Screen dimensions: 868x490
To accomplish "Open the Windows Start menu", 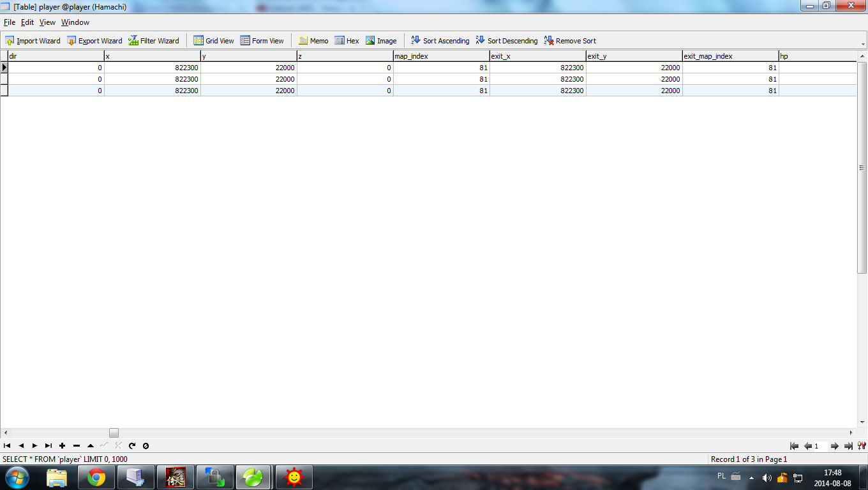I will pyautogui.click(x=16, y=477).
